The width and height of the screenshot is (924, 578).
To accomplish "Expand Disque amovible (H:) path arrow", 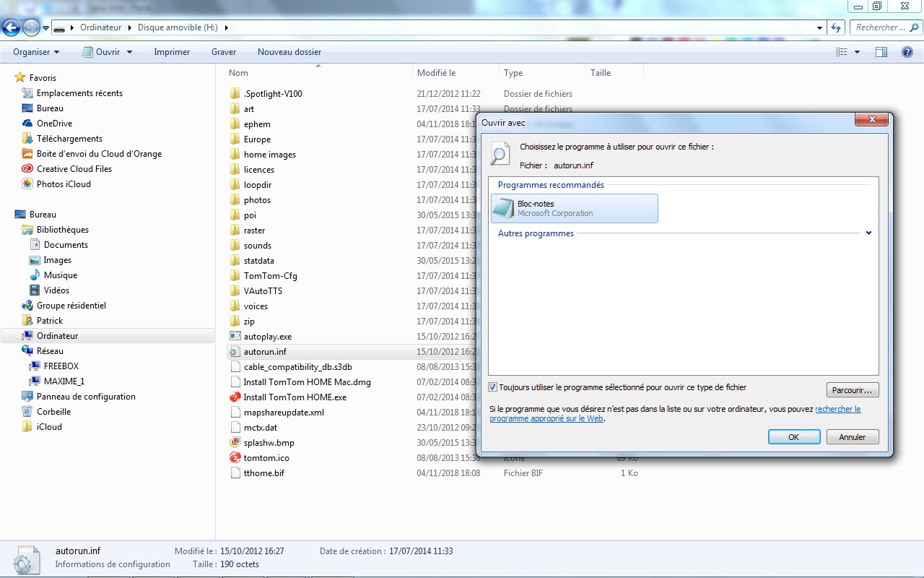I will 226,28.
